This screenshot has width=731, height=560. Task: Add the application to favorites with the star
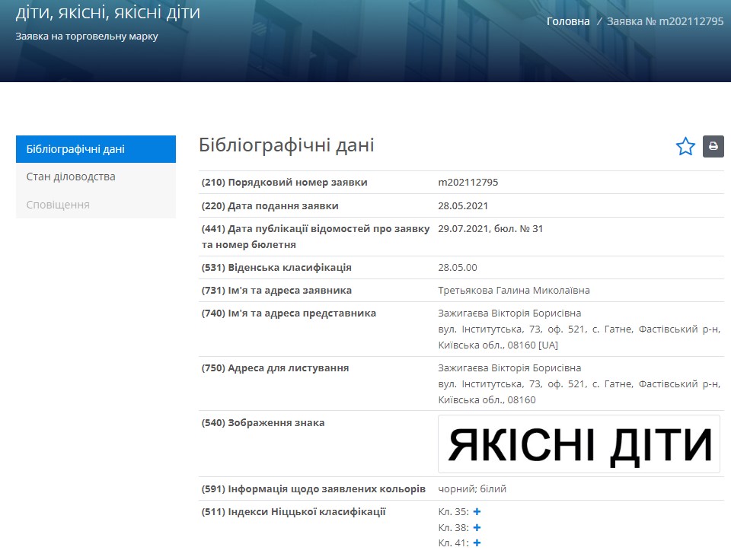685,147
